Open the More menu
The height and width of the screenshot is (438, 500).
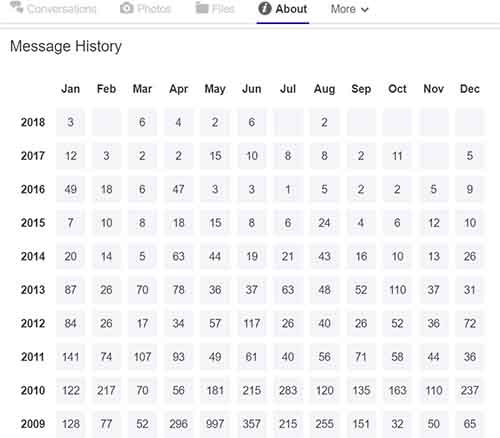pos(350,9)
